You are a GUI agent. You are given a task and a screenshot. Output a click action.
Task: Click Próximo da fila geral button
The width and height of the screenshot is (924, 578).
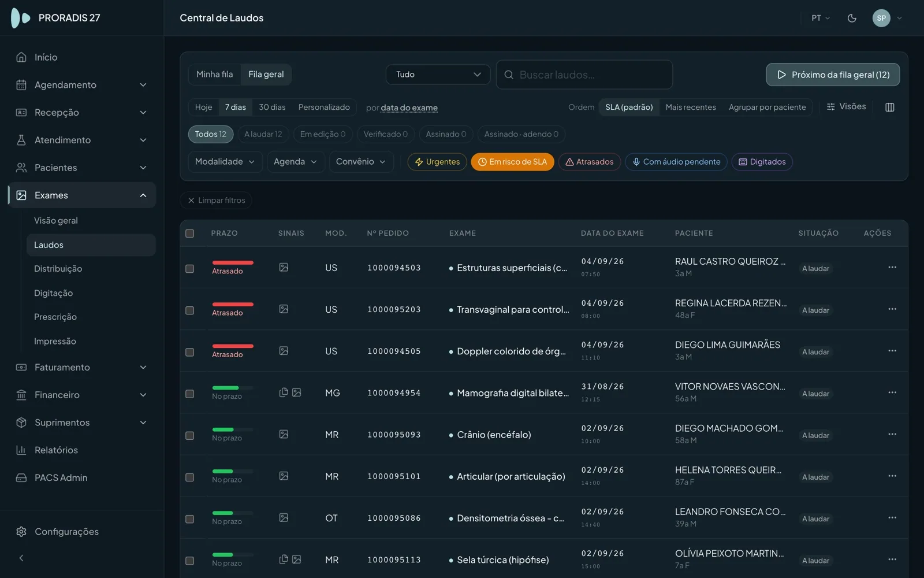(833, 75)
